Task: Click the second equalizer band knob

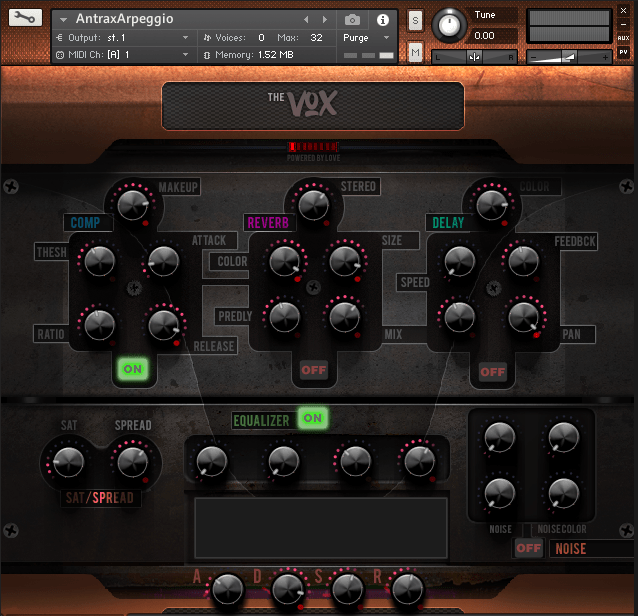Action: click(x=284, y=461)
